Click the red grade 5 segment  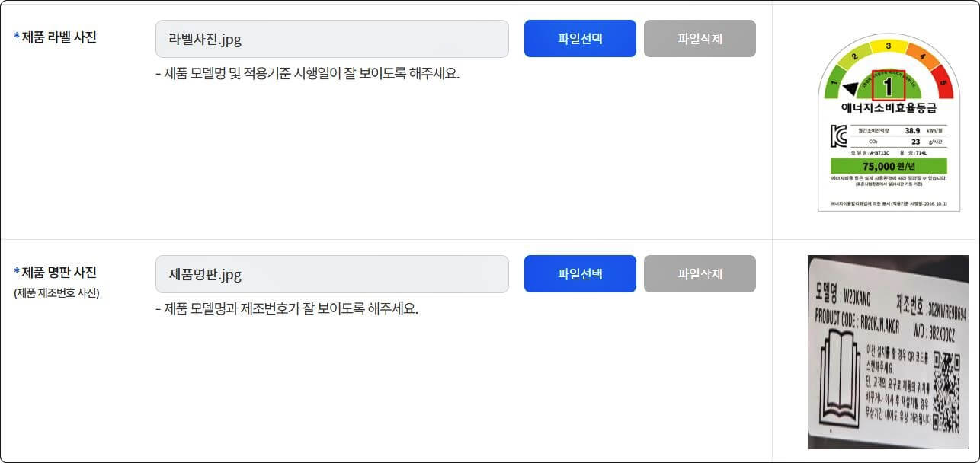coord(943,83)
